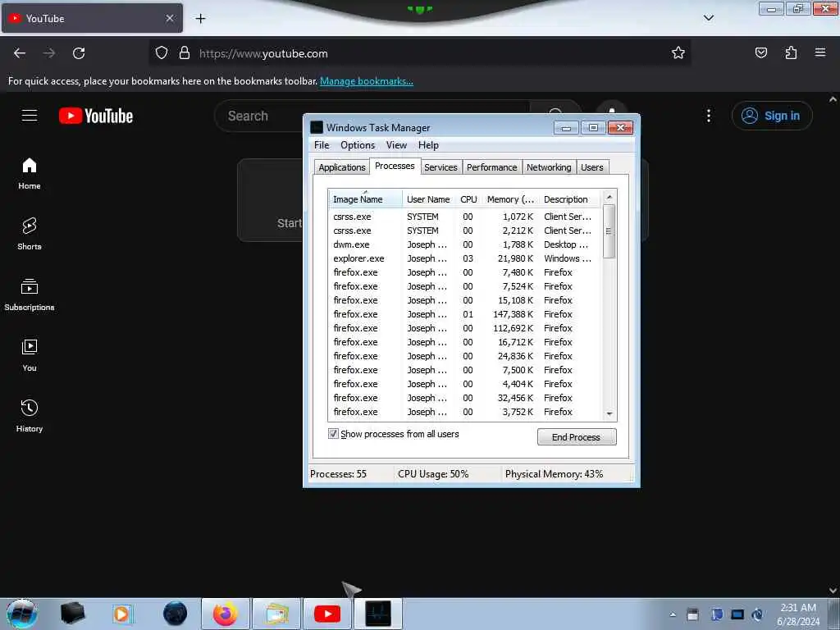Open Task Manager File menu
Screen dimensions: 840x630
click(322, 145)
